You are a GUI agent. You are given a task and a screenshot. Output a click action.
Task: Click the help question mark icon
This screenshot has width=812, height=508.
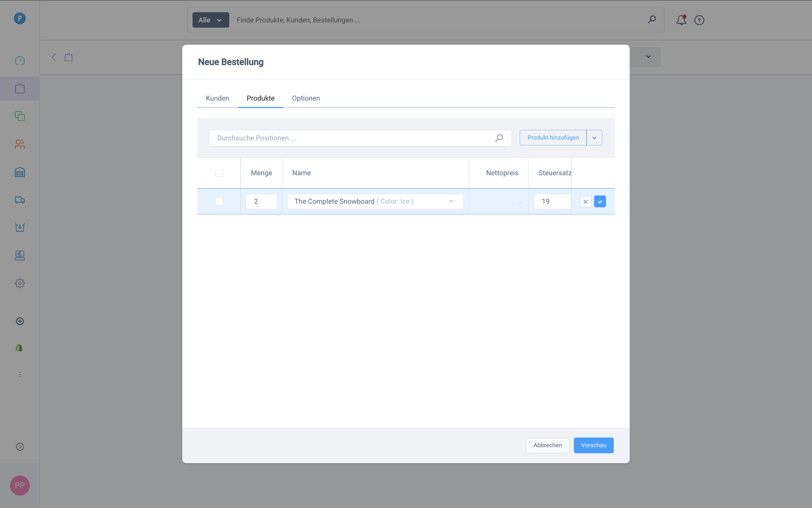tap(699, 20)
